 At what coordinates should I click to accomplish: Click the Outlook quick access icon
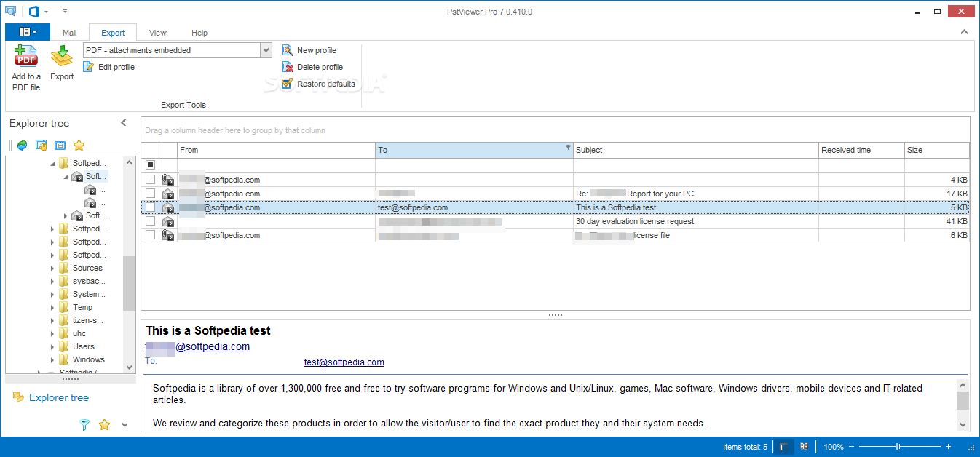(33, 11)
